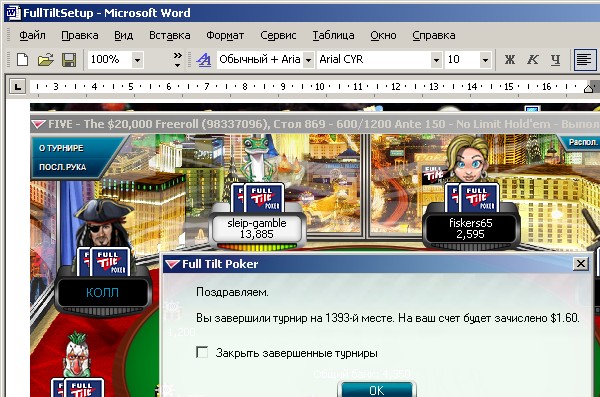Check the Закрыть завершенные турниры checkbox
The height and width of the screenshot is (397, 600).
click(x=202, y=352)
